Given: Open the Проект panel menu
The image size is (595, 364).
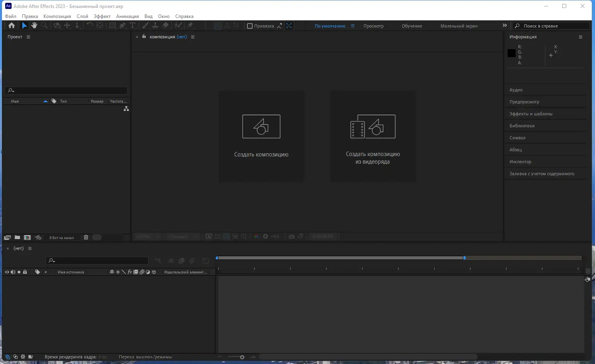Looking at the screenshot, I should point(28,37).
